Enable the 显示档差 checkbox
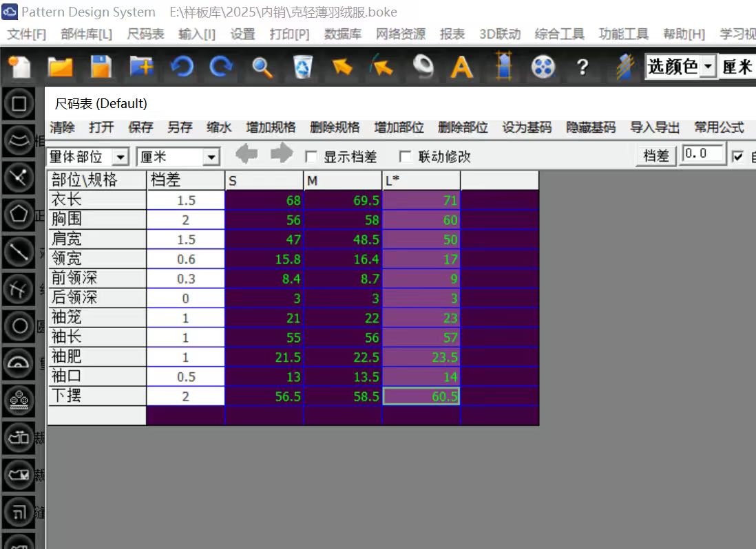 click(311, 157)
